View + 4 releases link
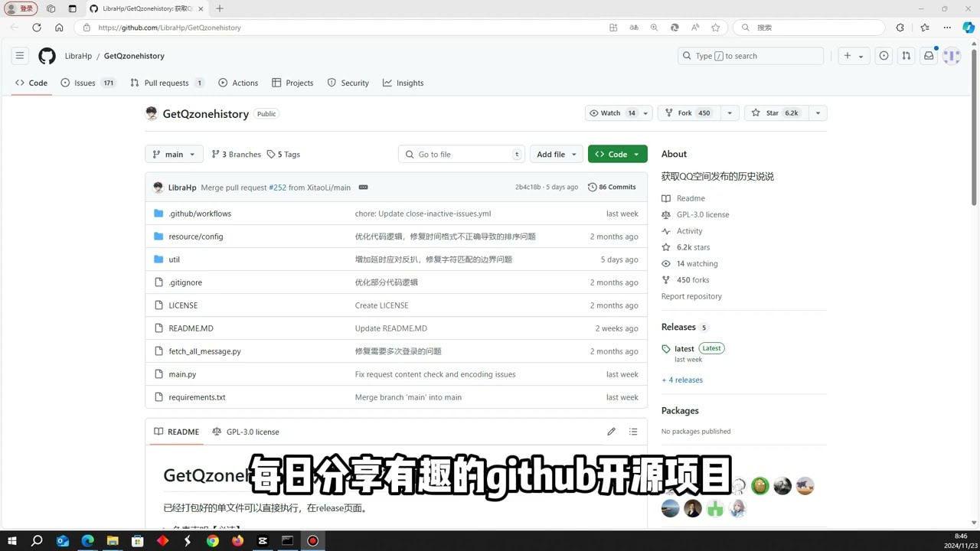Screen dimensions: 980x551 (x=682, y=380)
